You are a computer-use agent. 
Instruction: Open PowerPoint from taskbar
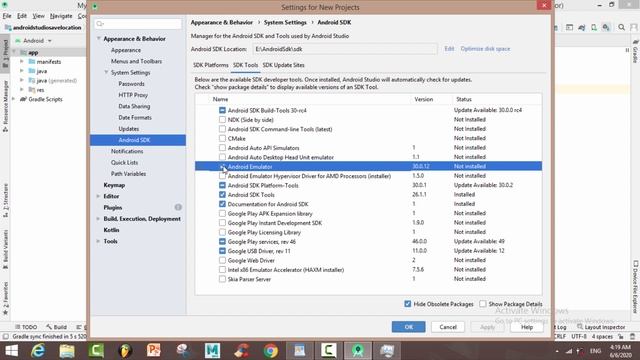154,351
